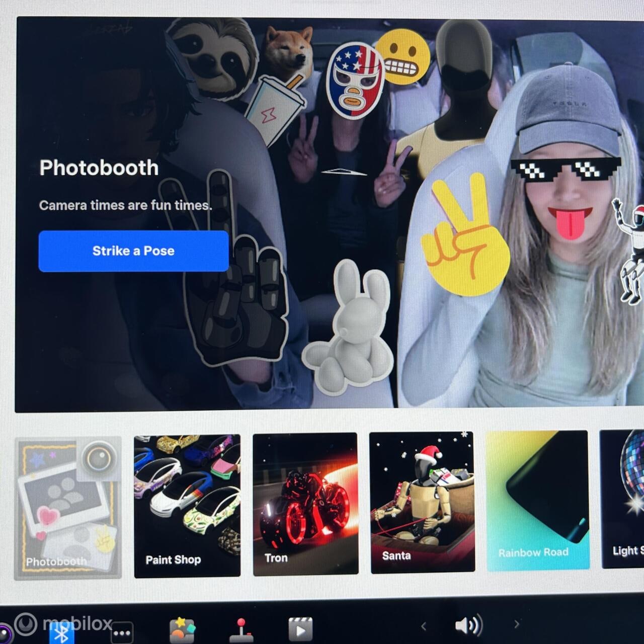Select the Photobooth tile
This screenshot has height=644, width=644.
coord(68,508)
